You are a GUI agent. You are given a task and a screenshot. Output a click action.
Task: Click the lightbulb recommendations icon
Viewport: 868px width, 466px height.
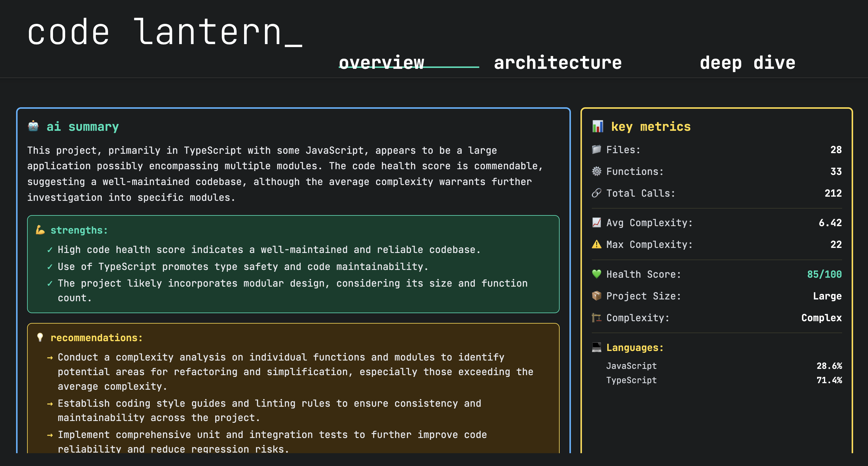tap(40, 338)
